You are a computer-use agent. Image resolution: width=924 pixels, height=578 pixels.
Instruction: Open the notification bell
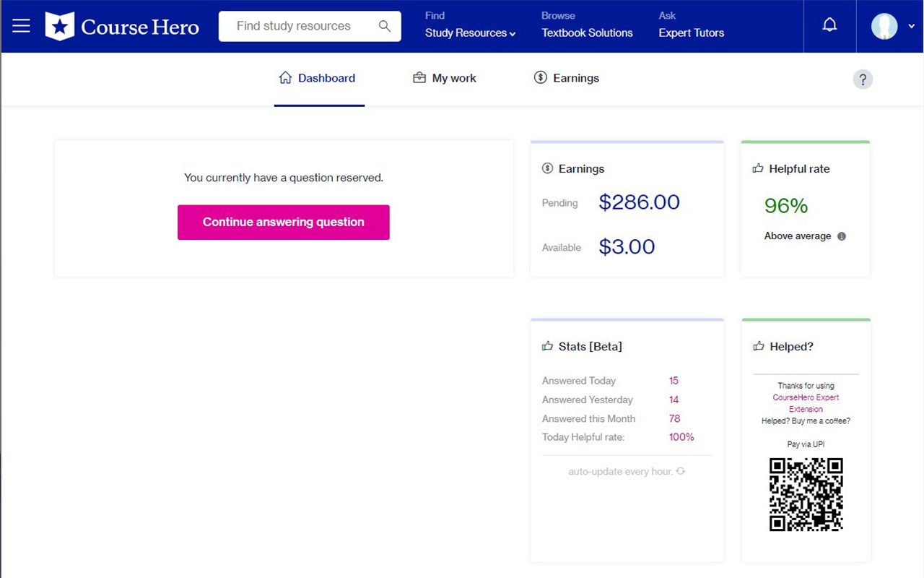pos(829,24)
